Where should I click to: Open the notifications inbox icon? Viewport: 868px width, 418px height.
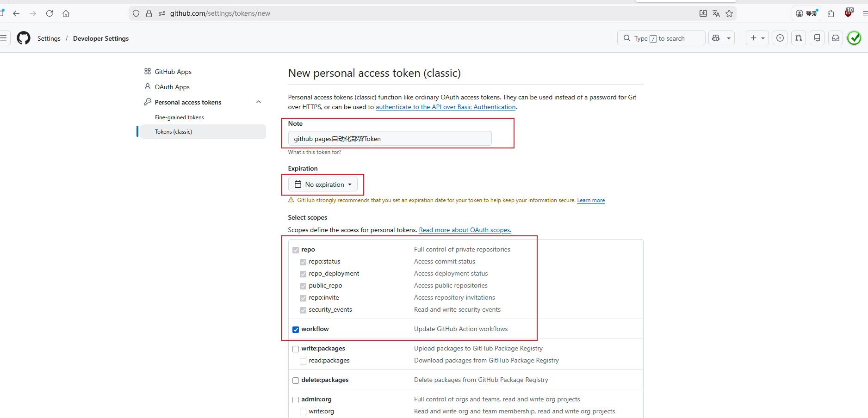pyautogui.click(x=836, y=38)
